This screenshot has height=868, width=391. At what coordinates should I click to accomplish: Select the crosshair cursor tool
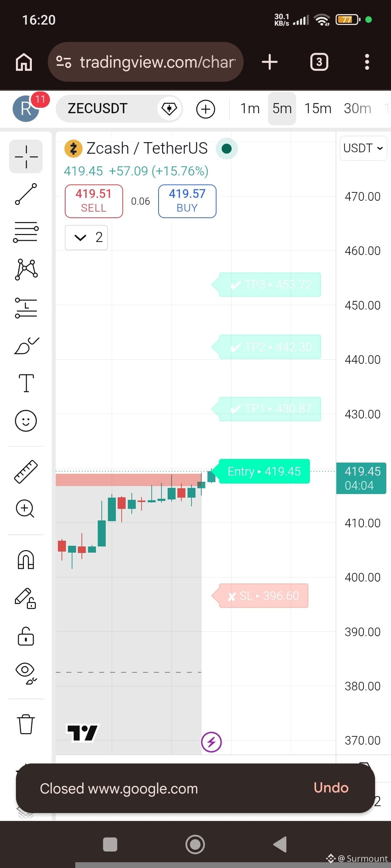point(26,157)
